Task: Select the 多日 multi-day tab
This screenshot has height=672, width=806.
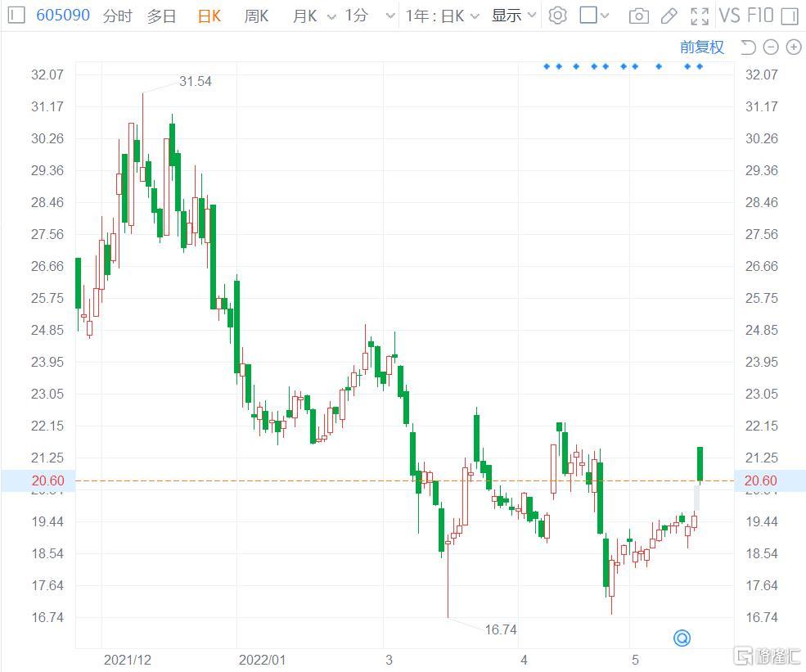Action: click(x=161, y=16)
